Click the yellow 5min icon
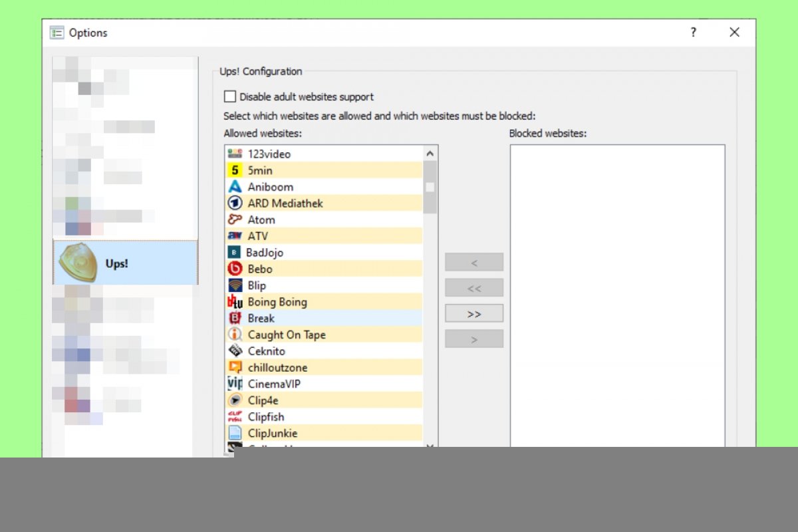This screenshot has width=798, height=532. 235,170
